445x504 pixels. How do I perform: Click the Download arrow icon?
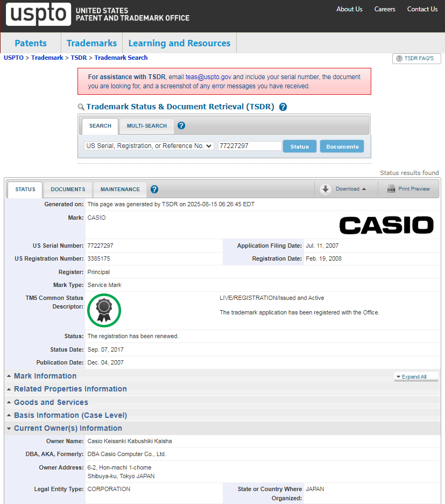(x=326, y=189)
